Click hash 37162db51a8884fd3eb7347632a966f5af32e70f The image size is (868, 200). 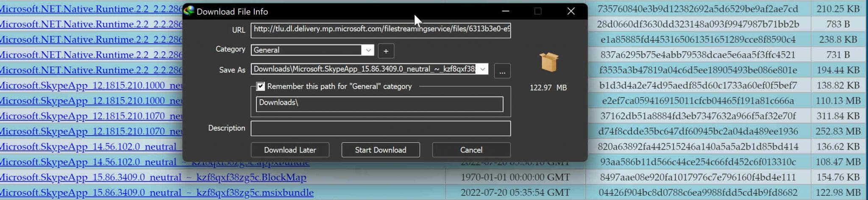pyautogui.click(x=698, y=116)
